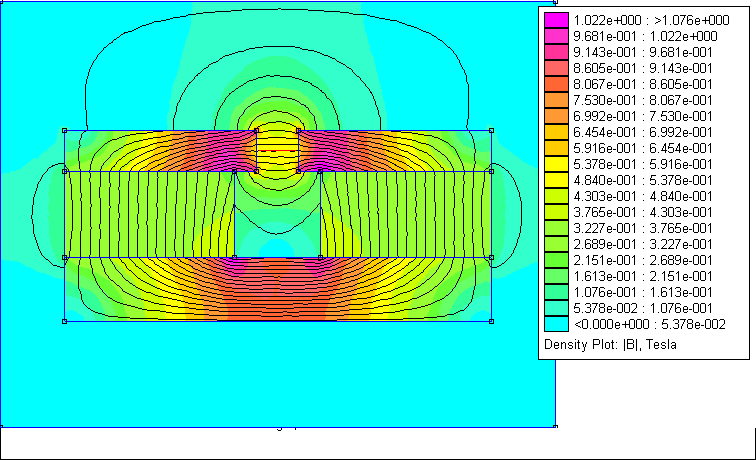Click the swatch beside 6.992e-001 : 7.530e-001

coord(556,116)
